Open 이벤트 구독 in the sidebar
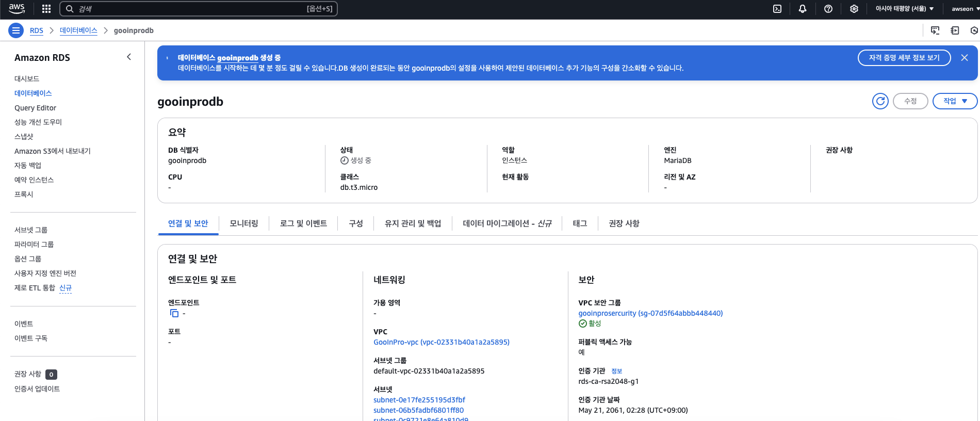980x421 pixels. coord(31,338)
